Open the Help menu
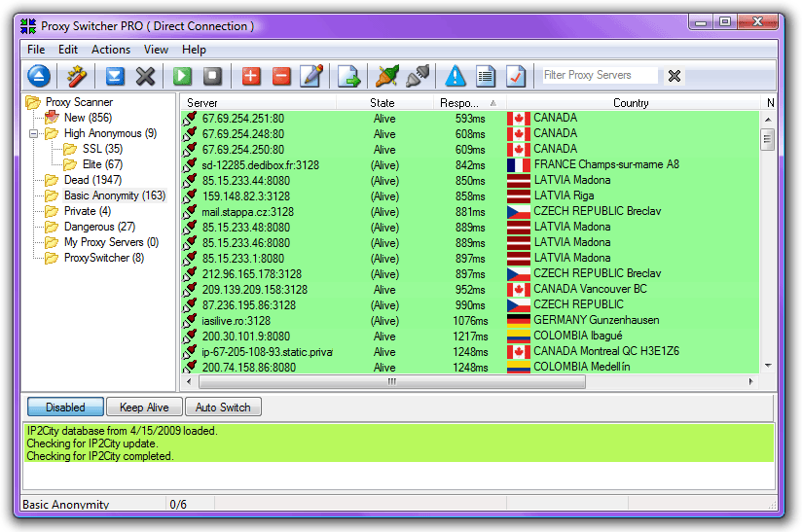The image size is (802, 532). point(194,50)
